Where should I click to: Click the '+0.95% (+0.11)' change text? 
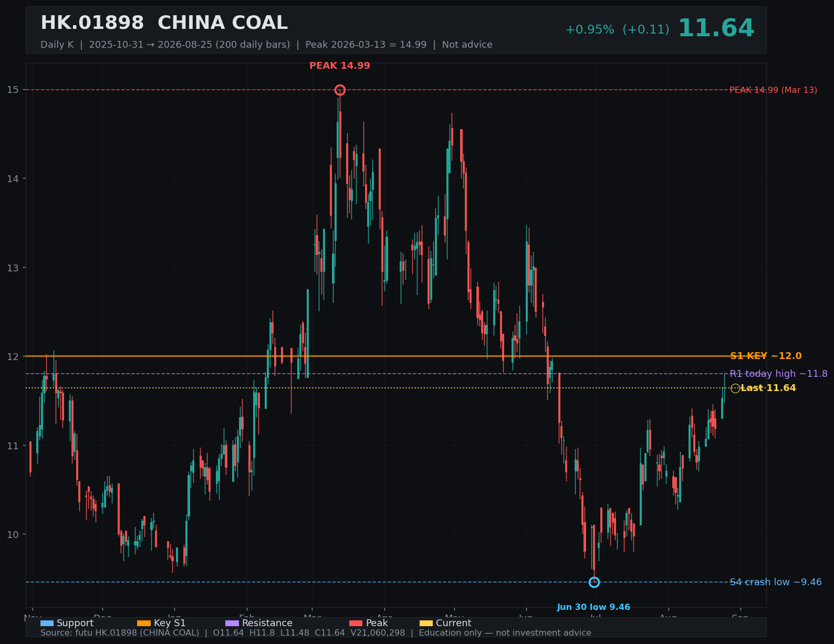(617, 30)
